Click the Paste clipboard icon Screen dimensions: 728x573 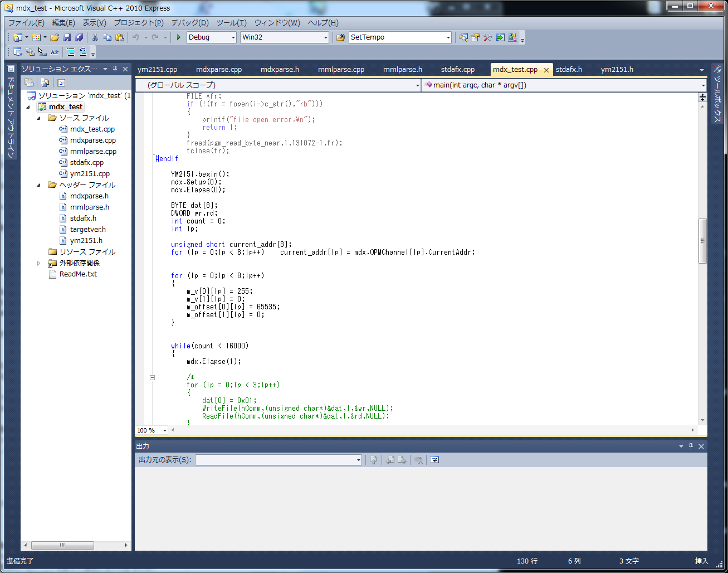[x=119, y=37]
